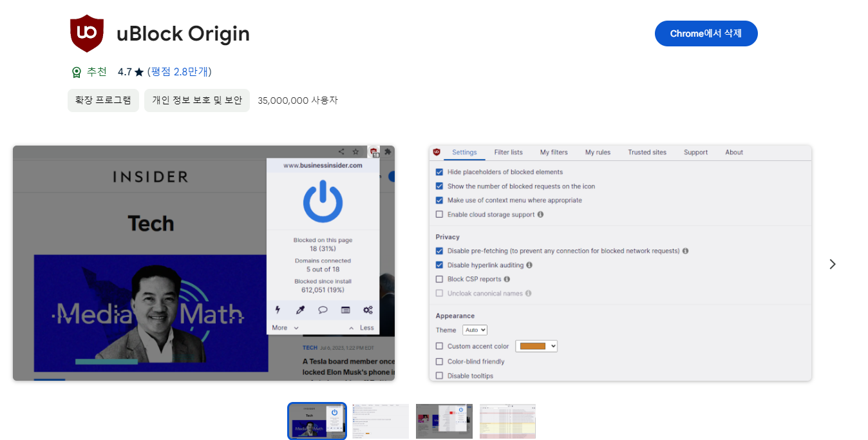The width and height of the screenshot is (868, 440).
Task: Click info icon beside Disable hyperlink auditing
Action: (529, 265)
